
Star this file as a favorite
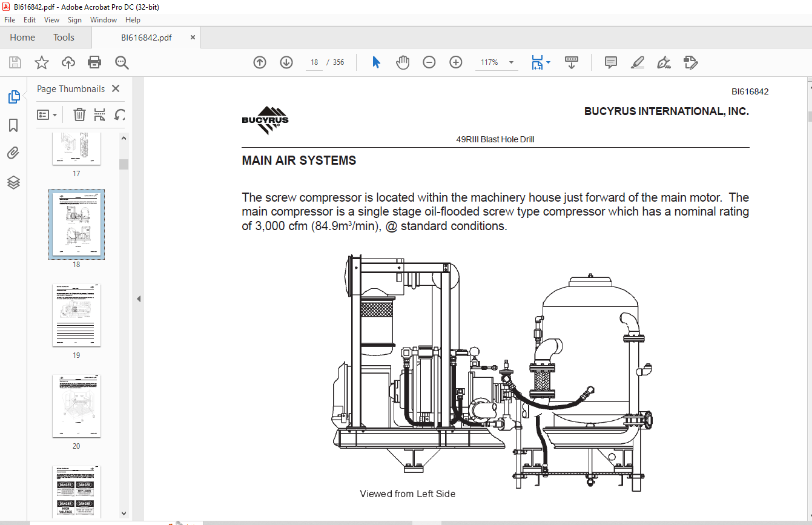[42, 62]
